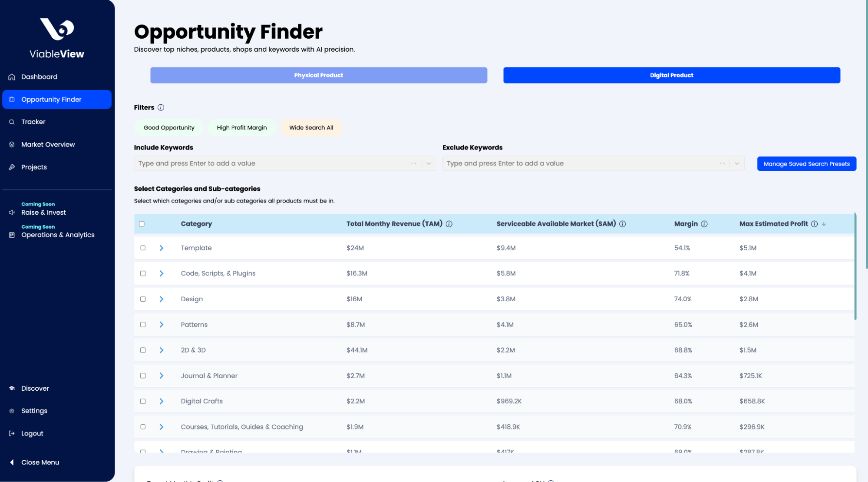Click the Tracker sidebar icon
The width and height of the screenshot is (868, 482).
pyautogui.click(x=12, y=122)
